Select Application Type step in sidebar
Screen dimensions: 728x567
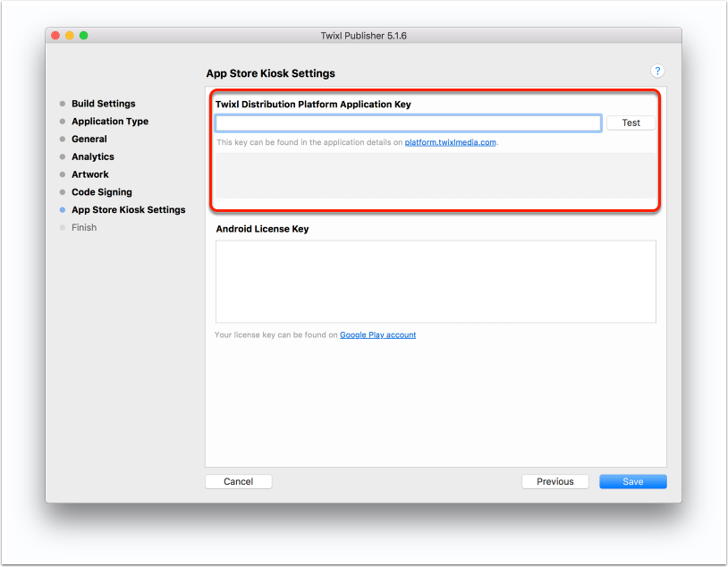(110, 122)
